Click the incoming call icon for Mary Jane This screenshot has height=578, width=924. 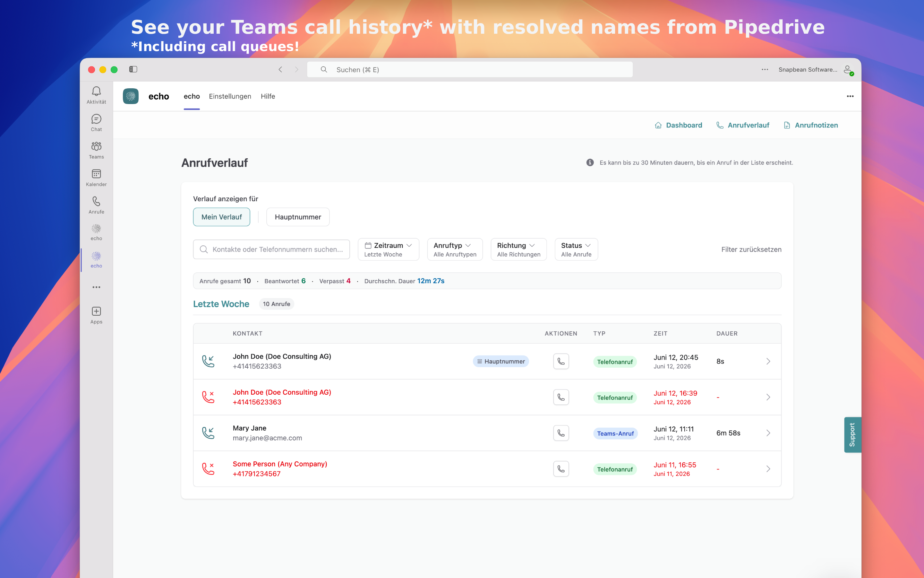[208, 433]
